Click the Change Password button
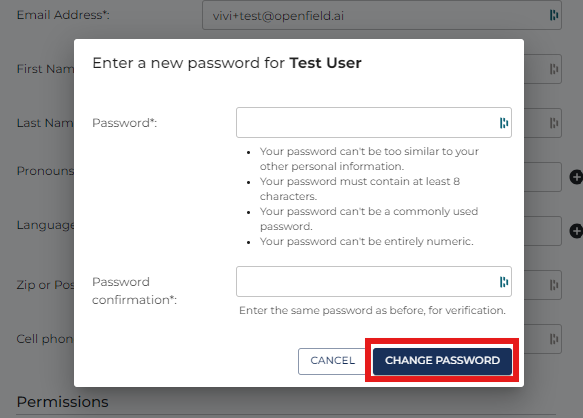 pyautogui.click(x=442, y=361)
